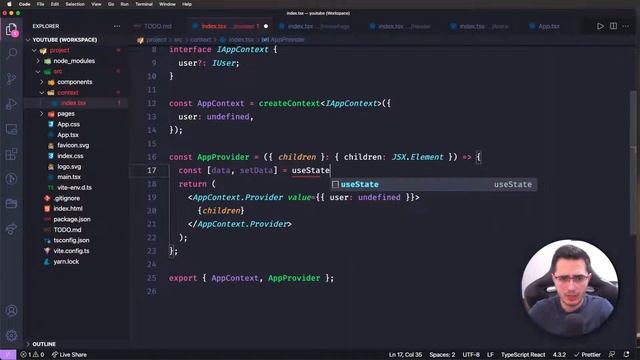Viewport: 640px width, 360px height.
Task: Close the unsaved index.tsx context tab
Action: [x=266, y=26]
